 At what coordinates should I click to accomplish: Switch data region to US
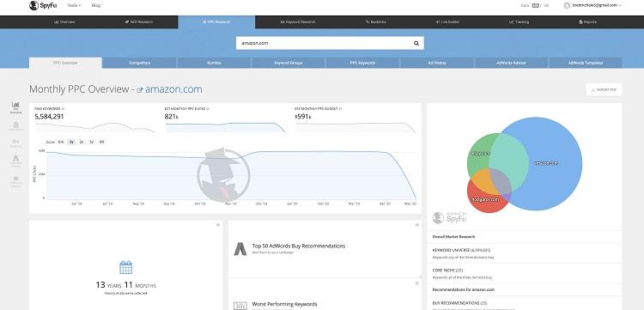point(535,5)
